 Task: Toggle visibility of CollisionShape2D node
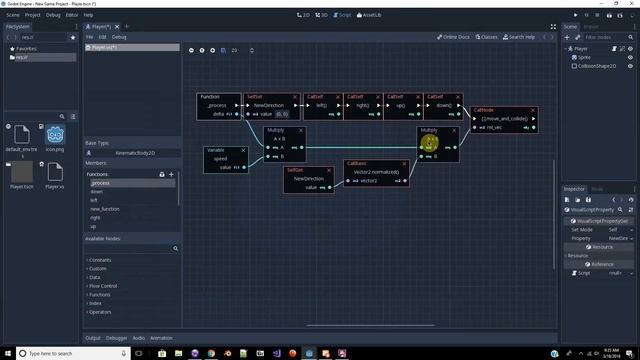click(x=631, y=66)
